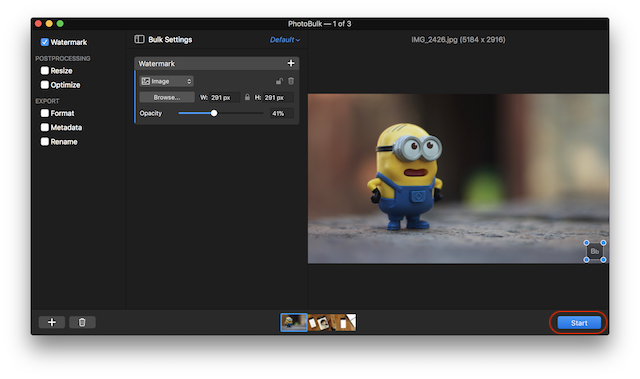Add a new watermark with plus icon

coord(291,63)
